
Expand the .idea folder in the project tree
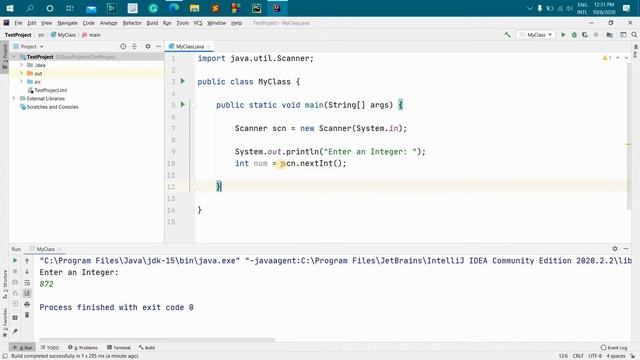pos(21,65)
